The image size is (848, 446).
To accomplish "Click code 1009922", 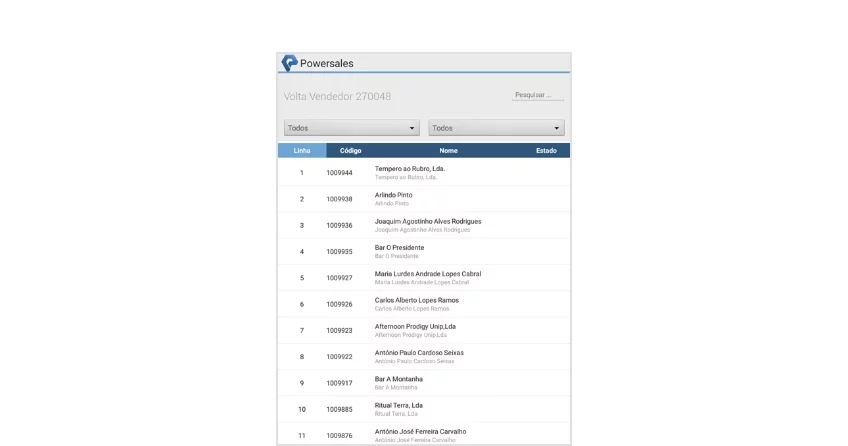I will (339, 357).
